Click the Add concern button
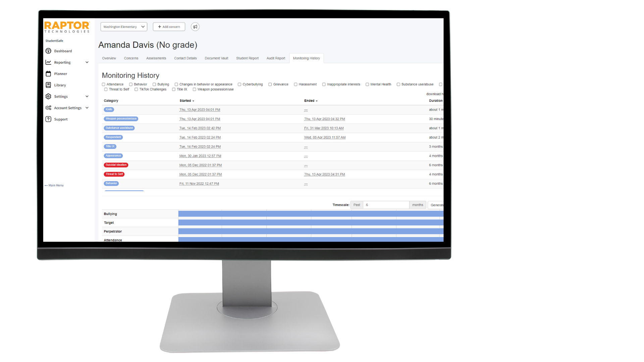This screenshot has height=362, width=644. click(169, 26)
